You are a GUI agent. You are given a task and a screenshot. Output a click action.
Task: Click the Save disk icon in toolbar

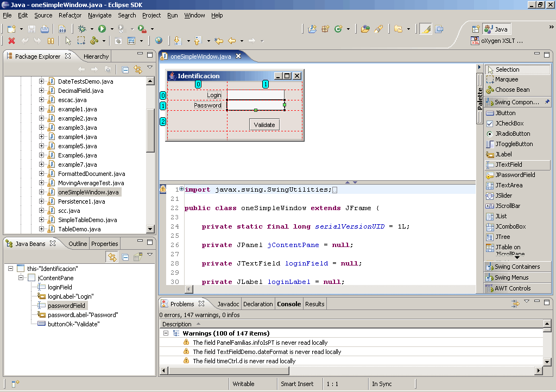coord(31,29)
